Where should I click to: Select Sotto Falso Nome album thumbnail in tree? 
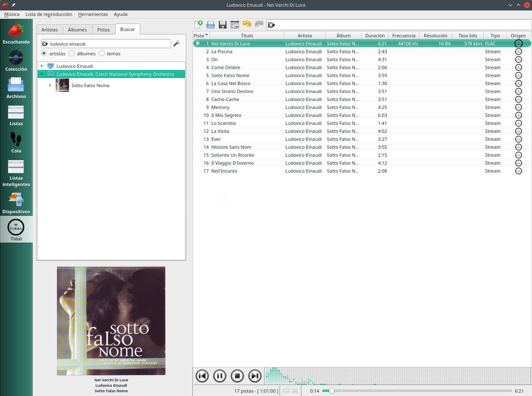click(x=62, y=85)
